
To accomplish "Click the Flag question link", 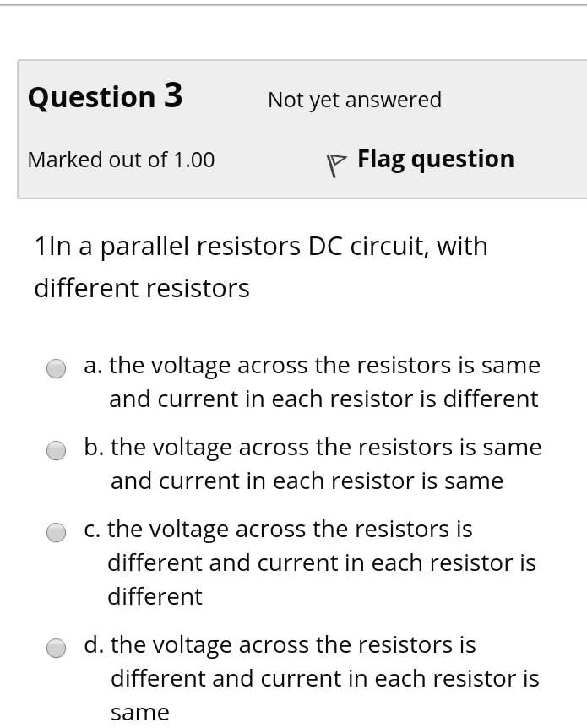I will pos(436,159).
